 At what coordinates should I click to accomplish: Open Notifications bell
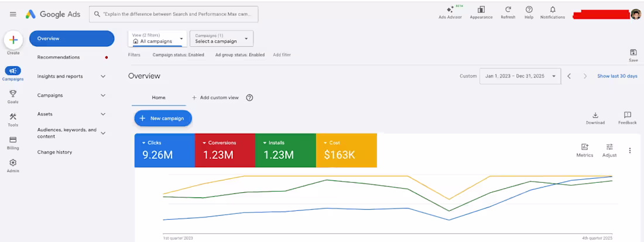(x=553, y=12)
